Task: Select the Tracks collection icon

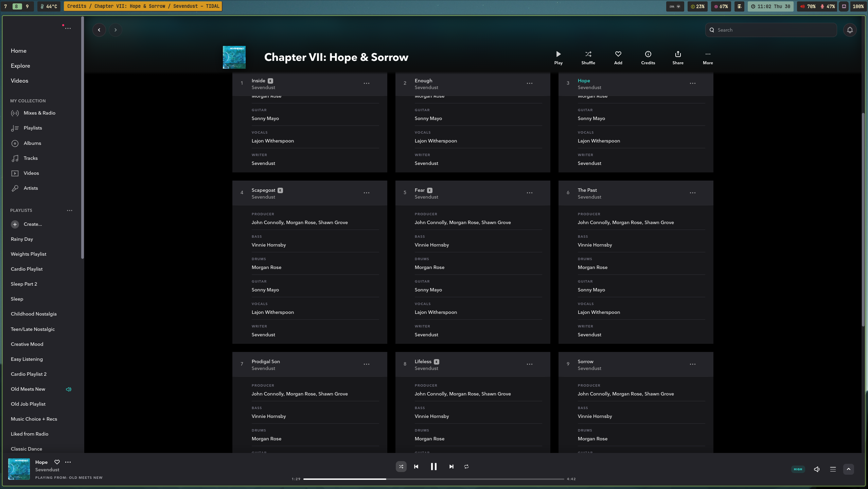Action: click(15, 158)
